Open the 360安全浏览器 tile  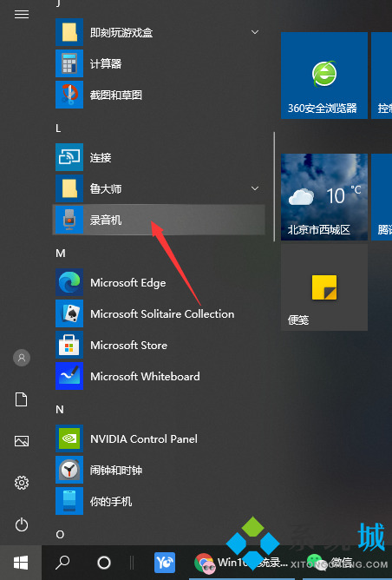pos(324,76)
